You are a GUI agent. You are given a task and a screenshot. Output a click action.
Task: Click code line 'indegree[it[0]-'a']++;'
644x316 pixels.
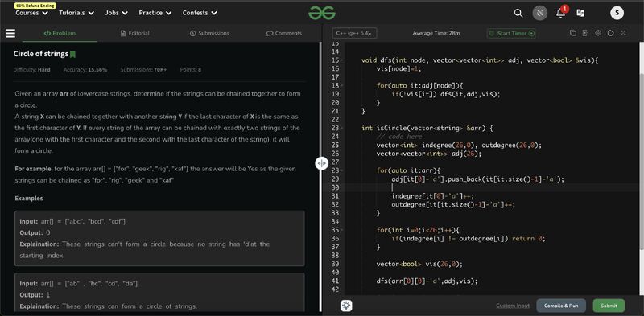coord(432,196)
